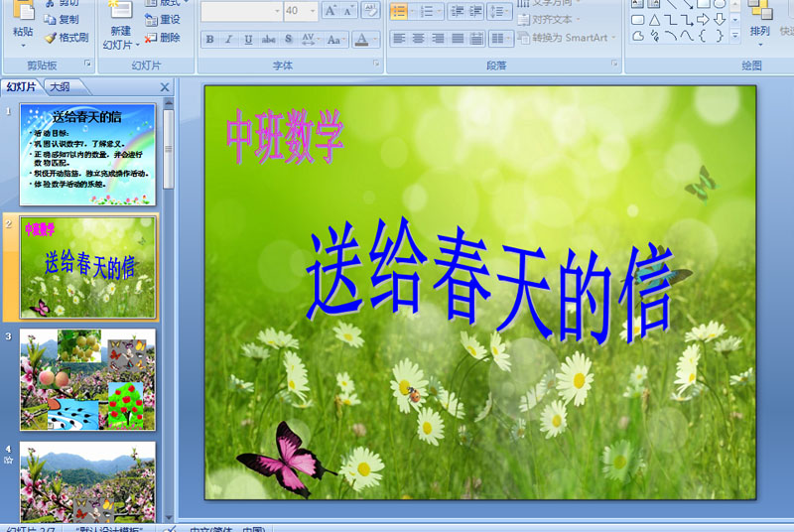Select the right arrow shape

703,20
